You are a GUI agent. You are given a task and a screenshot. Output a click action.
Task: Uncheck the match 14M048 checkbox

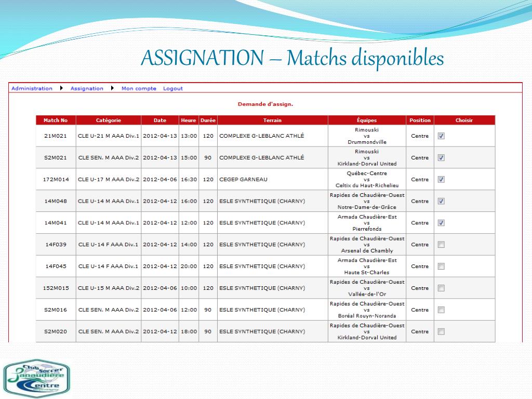pos(441,201)
